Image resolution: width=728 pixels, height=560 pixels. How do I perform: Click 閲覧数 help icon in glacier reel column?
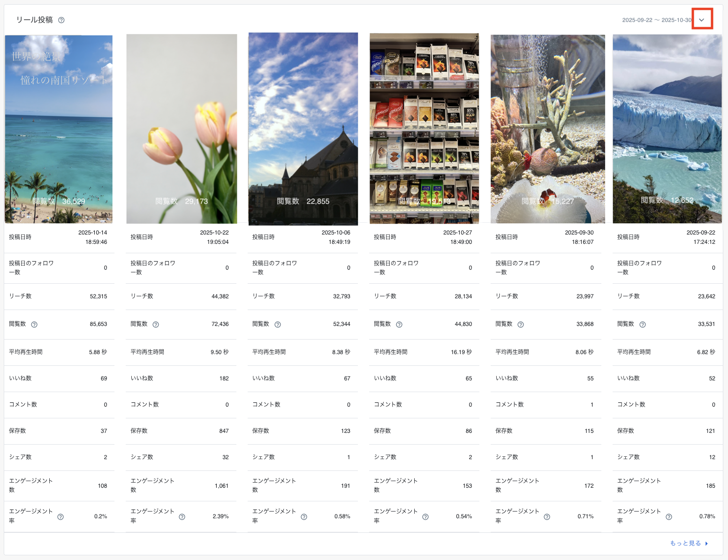[x=643, y=325]
